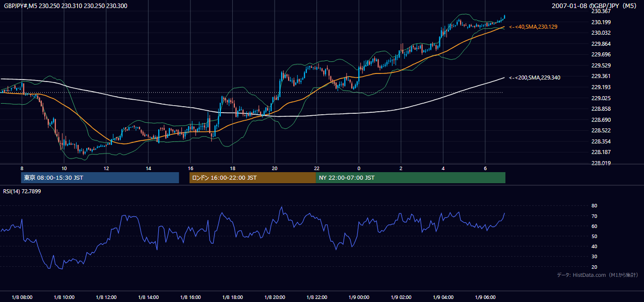Click price axis value 228.522
The width and height of the screenshot is (644, 302).
coord(601,130)
